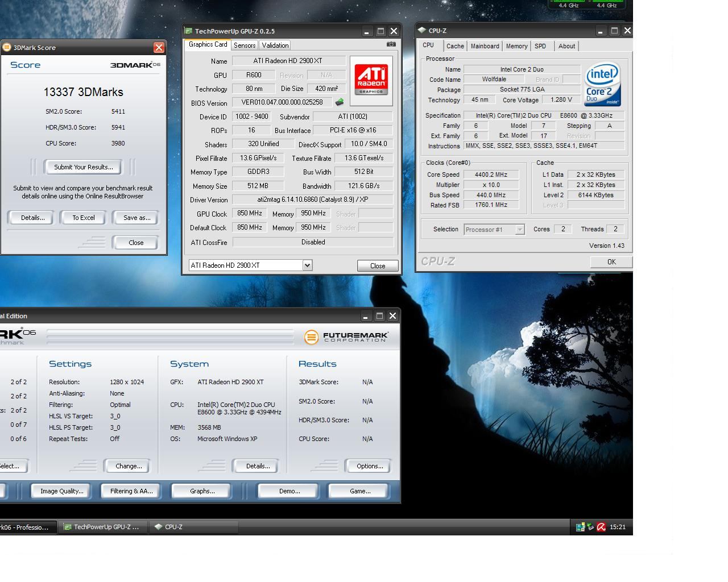The height and width of the screenshot is (582, 728).
Task: Click the GPU Name field ATI Radeon HD 2900 XT
Action: tap(289, 61)
